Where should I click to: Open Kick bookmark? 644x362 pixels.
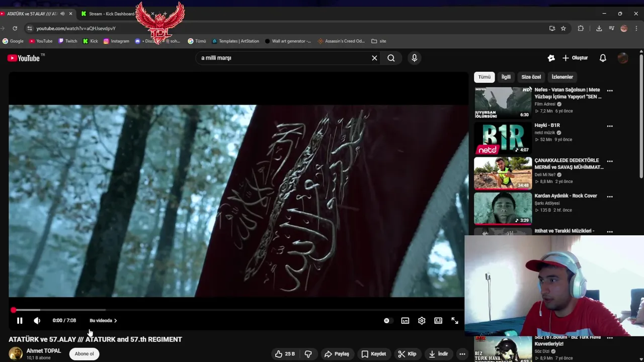(x=91, y=41)
